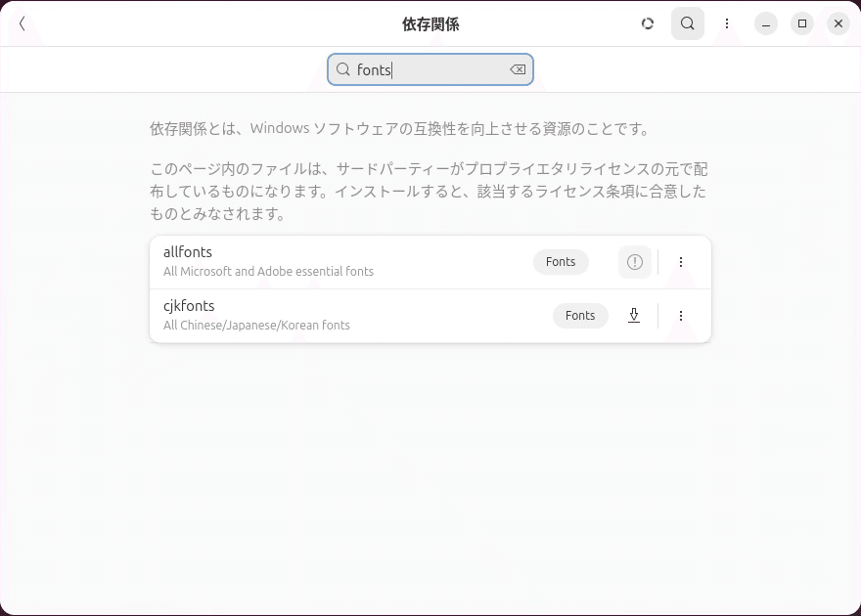Click 'All Microsoft and Adobe essential fonts' text
Viewport: 861px width, 616px height.
(268, 272)
